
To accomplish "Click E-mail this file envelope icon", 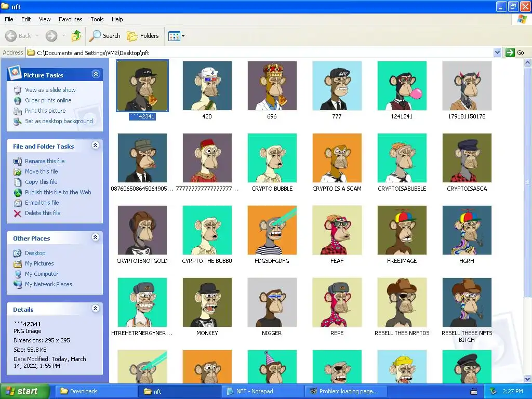I will [18, 203].
